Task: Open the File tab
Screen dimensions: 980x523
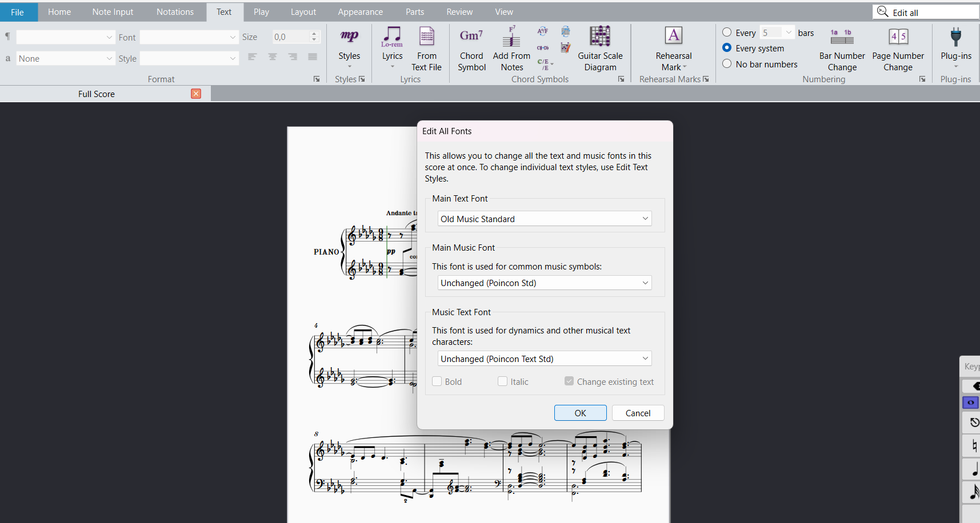Action: pos(18,12)
